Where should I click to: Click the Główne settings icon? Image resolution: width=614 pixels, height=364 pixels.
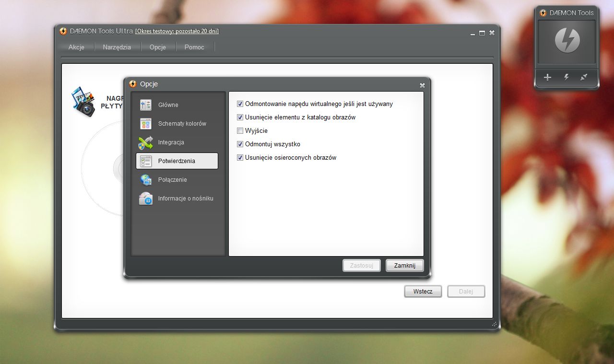click(145, 105)
